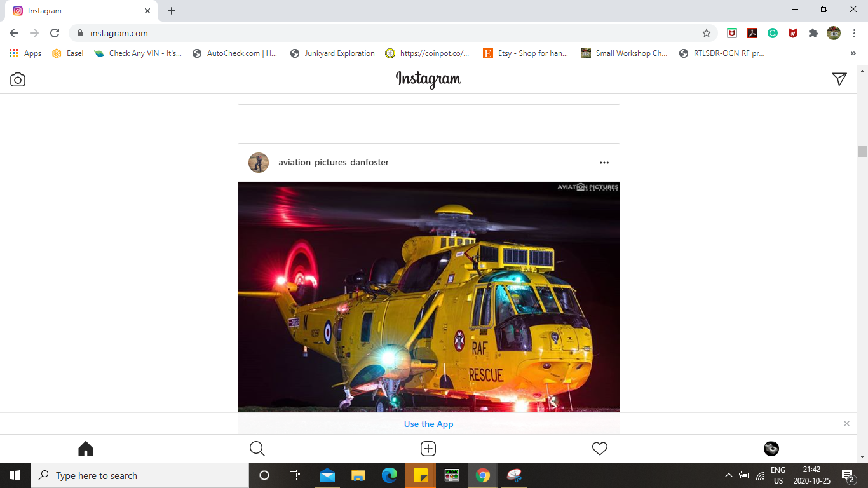This screenshot has height=488, width=868.
Task: Open the red shield extension icon
Action: point(793,33)
